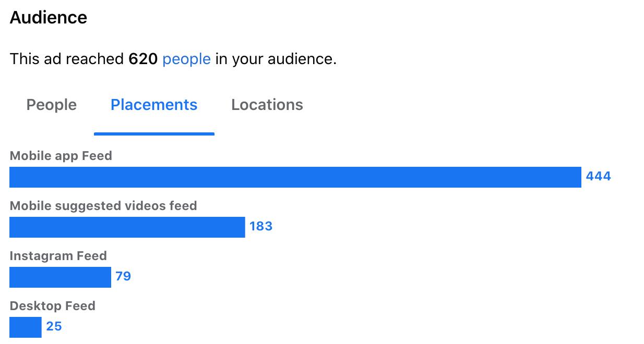Open the Locations tab
The height and width of the screenshot is (344, 644).
(x=267, y=105)
